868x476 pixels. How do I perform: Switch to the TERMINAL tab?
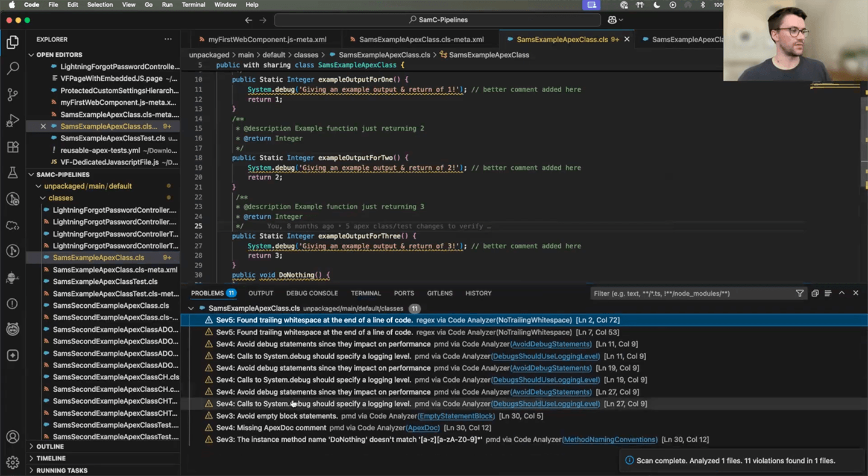click(366, 293)
